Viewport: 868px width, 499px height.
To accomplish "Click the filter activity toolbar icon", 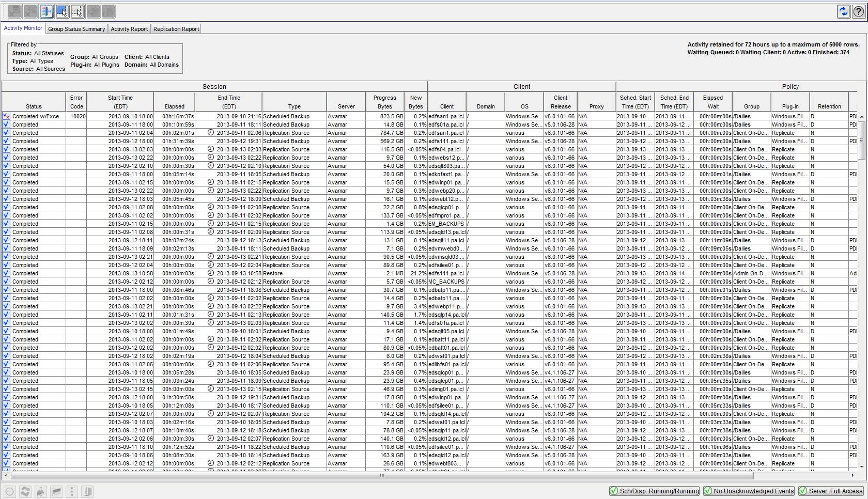I will point(47,11).
